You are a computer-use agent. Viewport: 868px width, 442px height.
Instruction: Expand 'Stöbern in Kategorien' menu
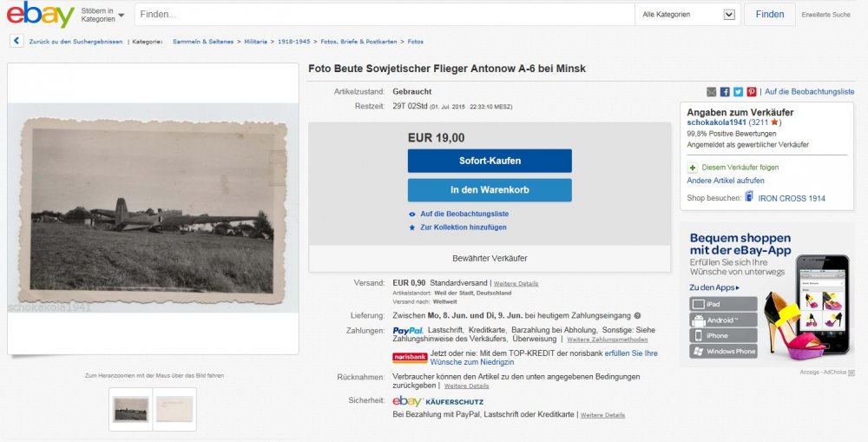tap(102, 15)
